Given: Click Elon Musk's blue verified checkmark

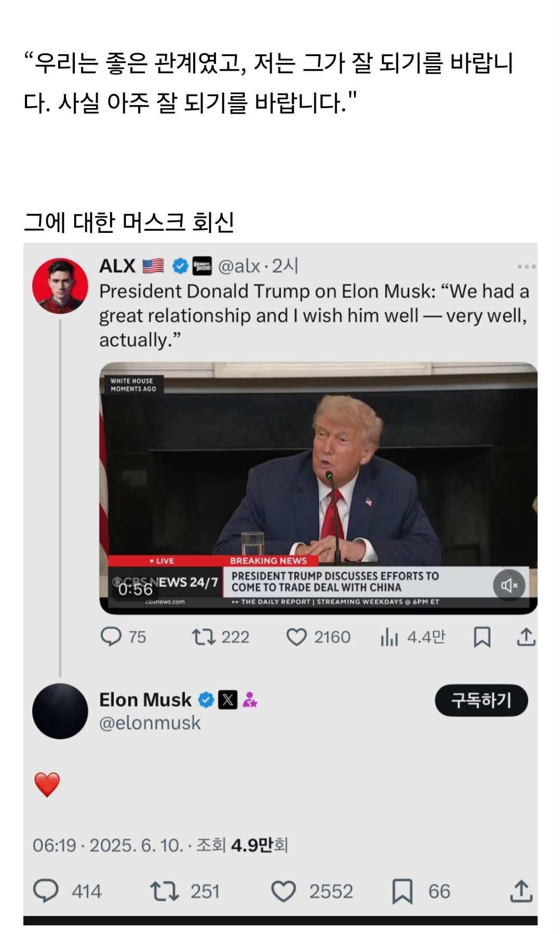Looking at the screenshot, I should (206, 700).
